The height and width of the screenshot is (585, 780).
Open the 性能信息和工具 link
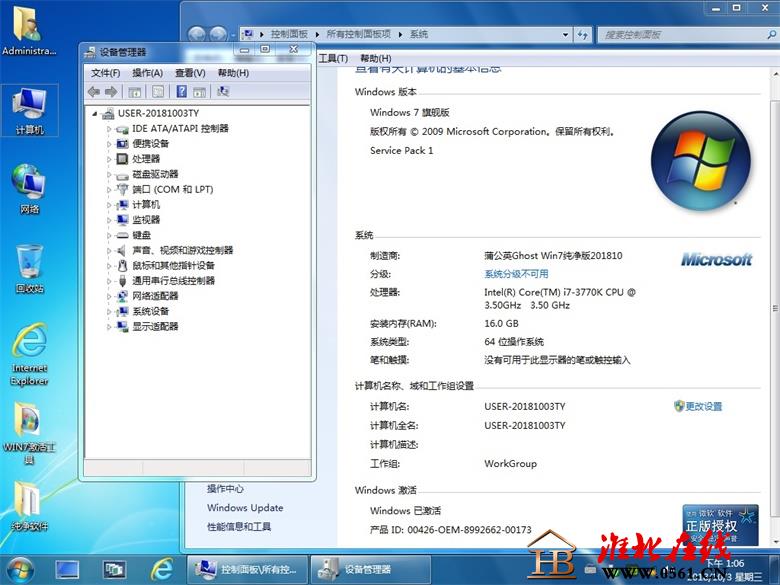pos(239,527)
